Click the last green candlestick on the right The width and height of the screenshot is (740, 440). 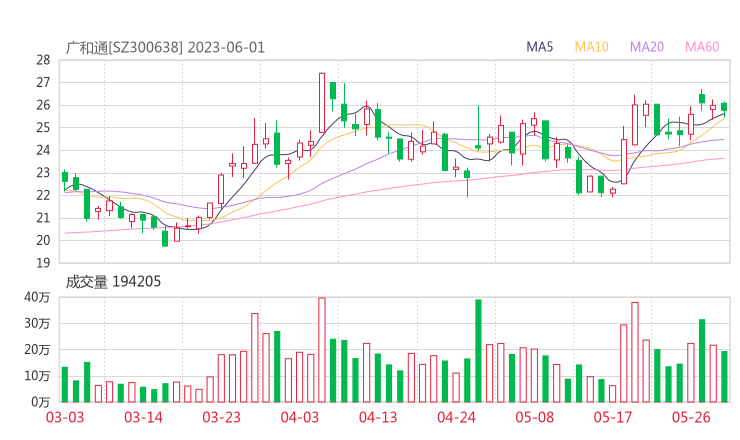click(724, 107)
